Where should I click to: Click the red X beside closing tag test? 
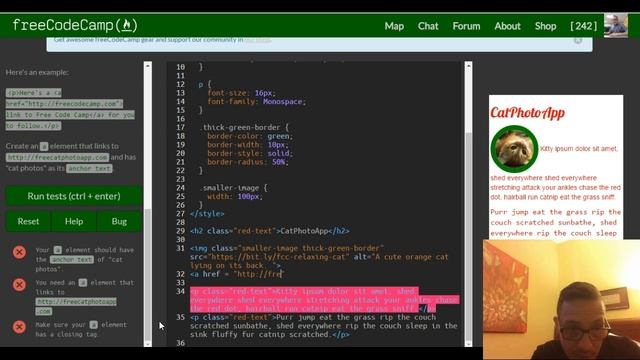(19, 327)
